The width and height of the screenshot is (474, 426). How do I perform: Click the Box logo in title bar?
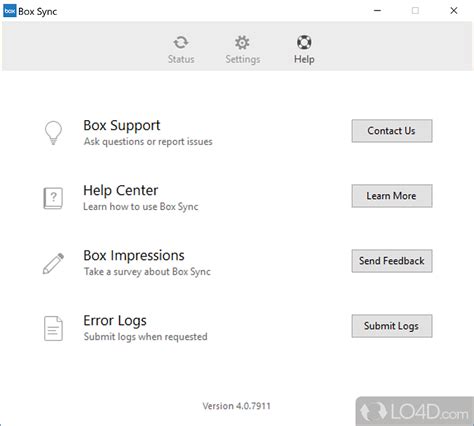click(10, 11)
